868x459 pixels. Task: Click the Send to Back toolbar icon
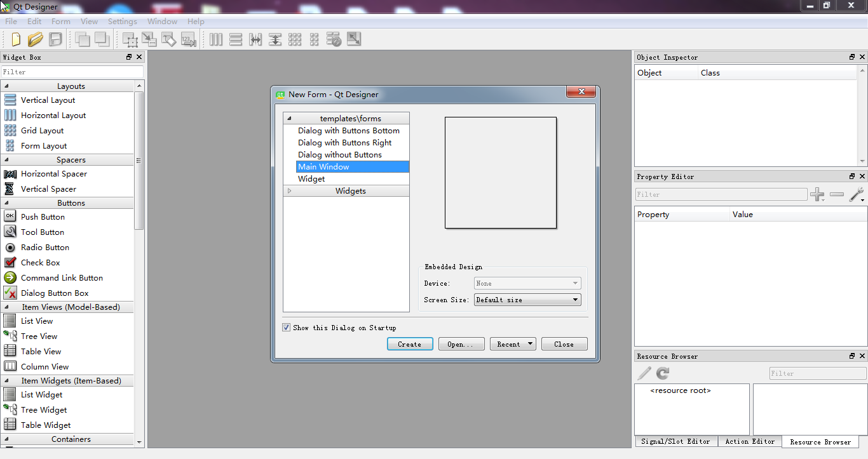click(x=83, y=39)
